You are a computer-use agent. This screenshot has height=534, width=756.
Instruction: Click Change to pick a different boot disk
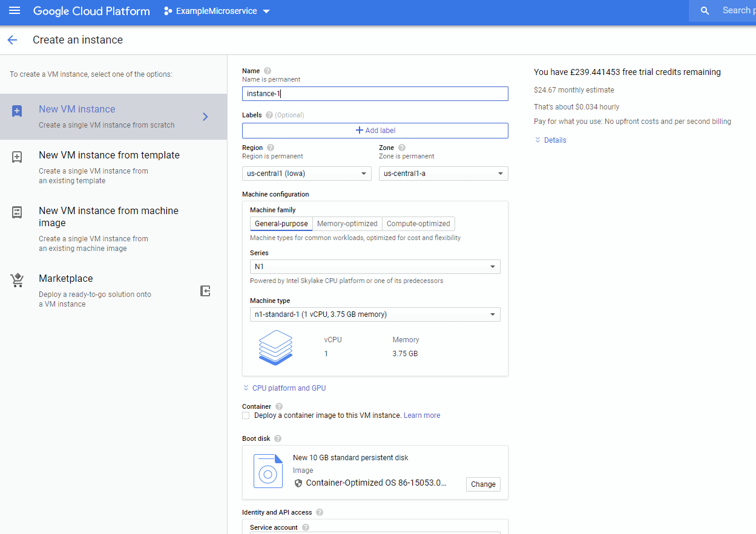point(482,484)
